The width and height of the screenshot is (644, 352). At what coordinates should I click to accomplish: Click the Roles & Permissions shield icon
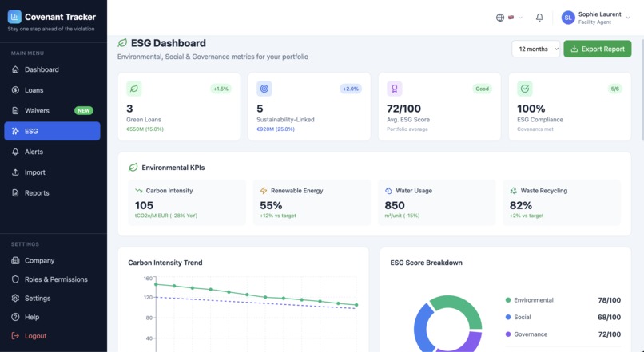pyautogui.click(x=15, y=279)
